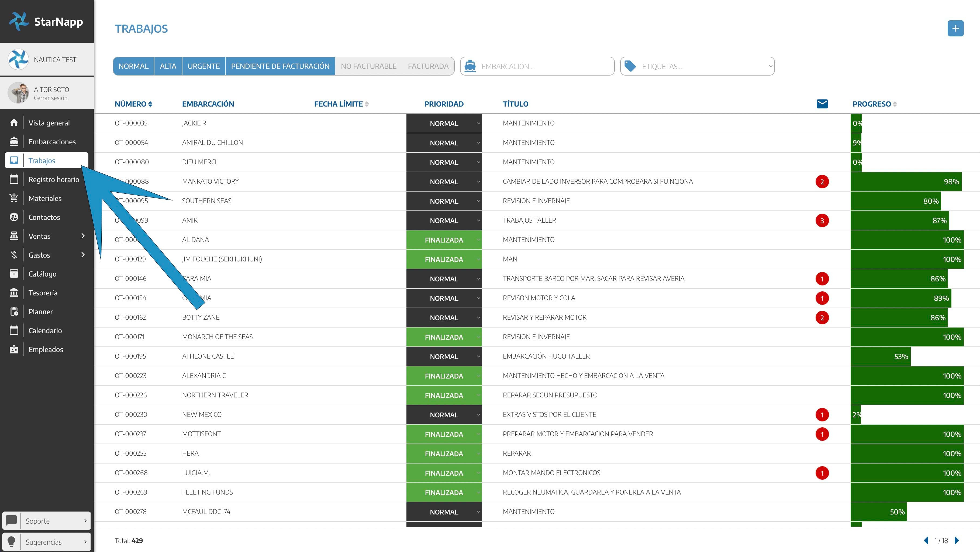
Task: Expand the Ventas submenu
Action: tap(82, 236)
